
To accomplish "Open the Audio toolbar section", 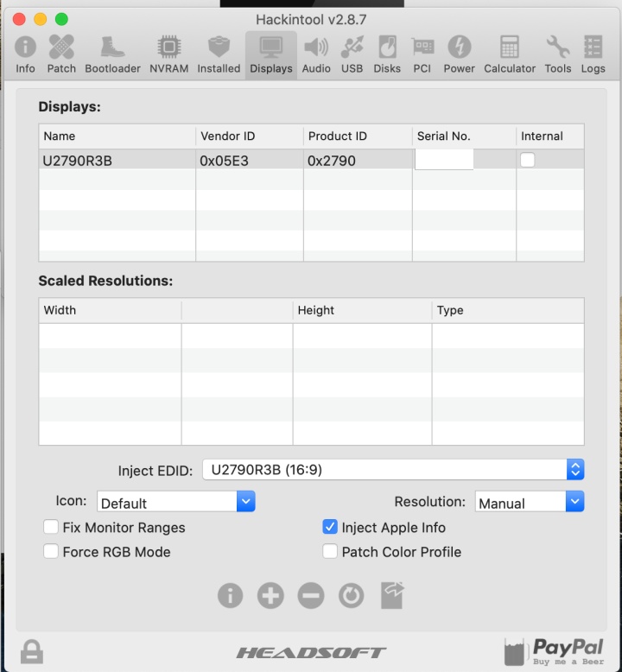I will [316, 54].
